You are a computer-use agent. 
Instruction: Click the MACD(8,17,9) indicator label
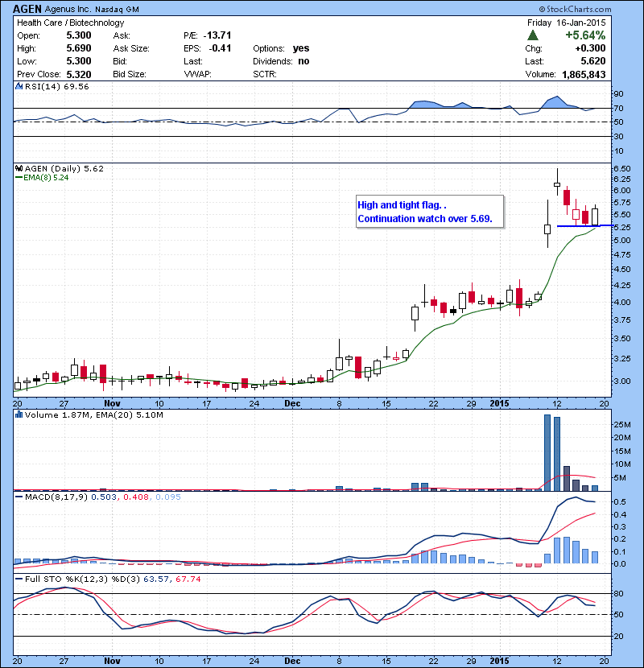(56, 497)
